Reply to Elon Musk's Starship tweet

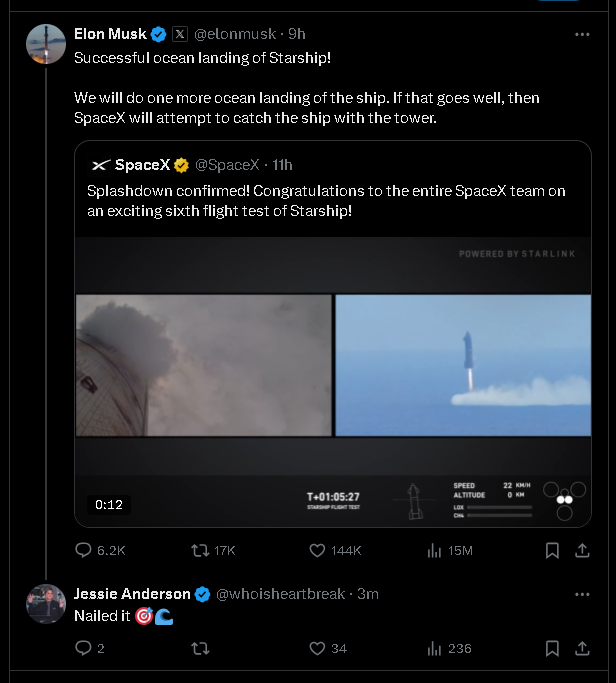85,550
